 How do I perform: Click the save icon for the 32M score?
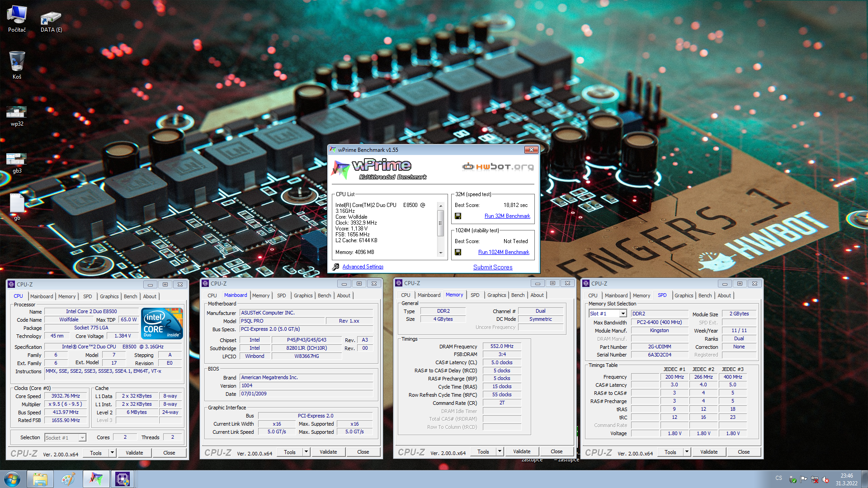click(458, 216)
